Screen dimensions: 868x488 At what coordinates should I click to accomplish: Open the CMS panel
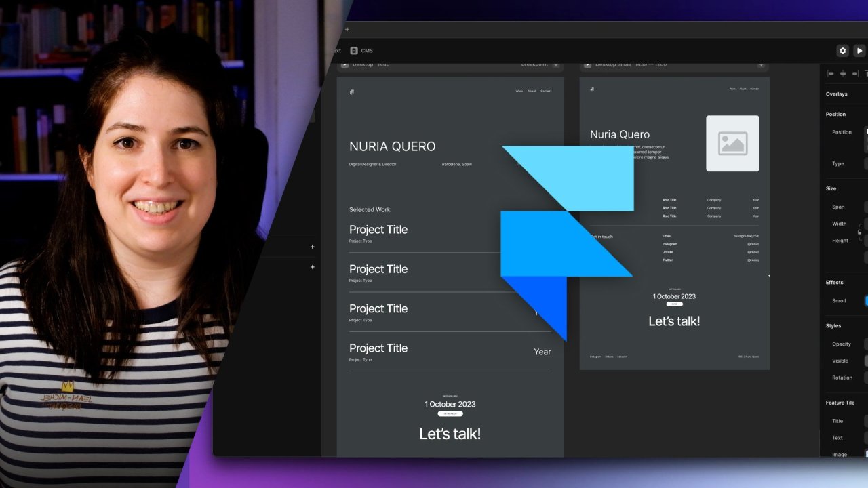click(361, 50)
